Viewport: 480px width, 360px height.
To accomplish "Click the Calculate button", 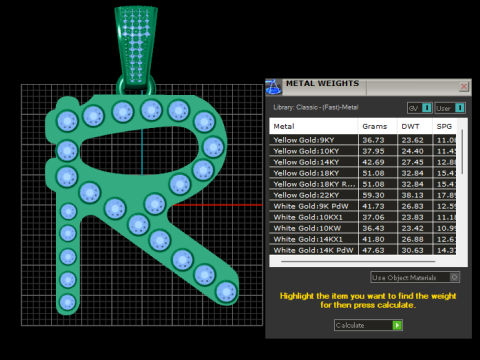I will point(368,325).
